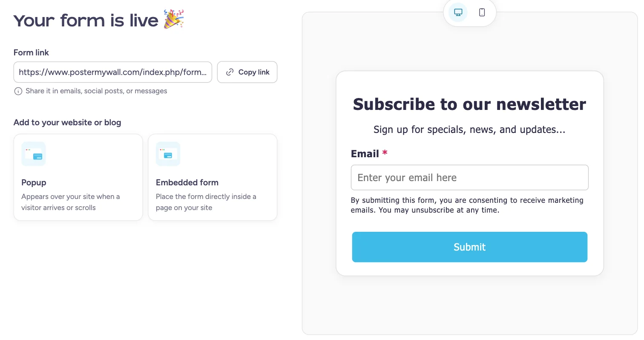Click the red required asterisk by Email

(x=385, y=153)
